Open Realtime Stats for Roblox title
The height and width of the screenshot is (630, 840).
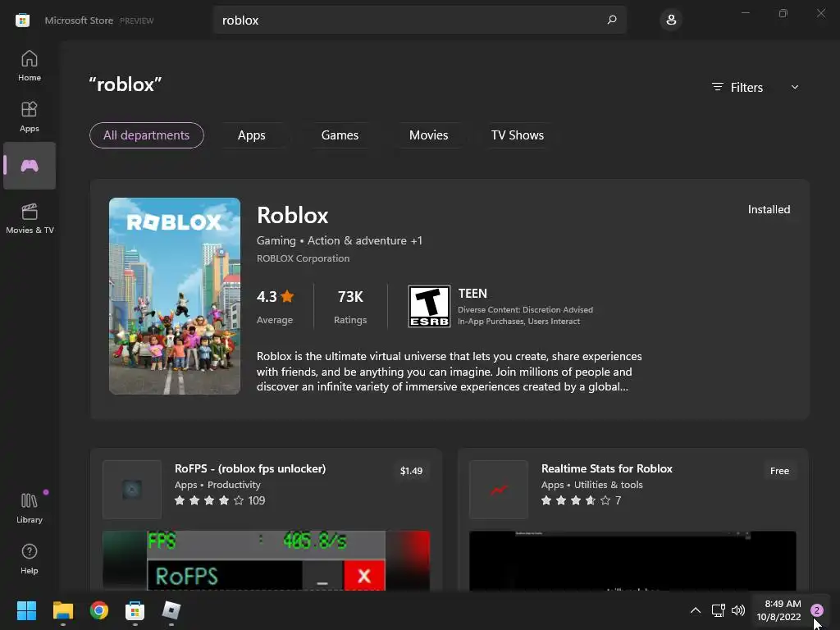(x=606, y=468)
